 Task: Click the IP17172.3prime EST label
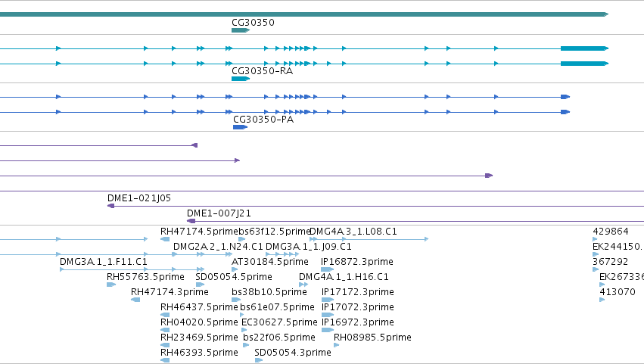[x=358, y=292]
